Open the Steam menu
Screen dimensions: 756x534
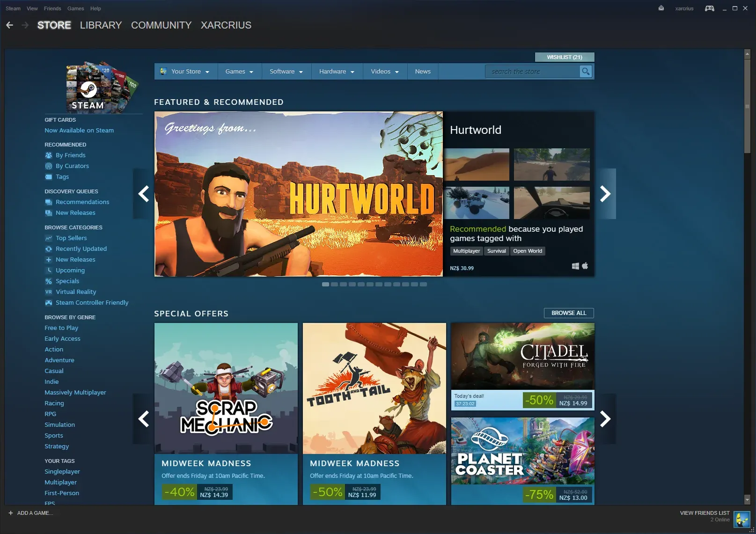coord(13,8)
